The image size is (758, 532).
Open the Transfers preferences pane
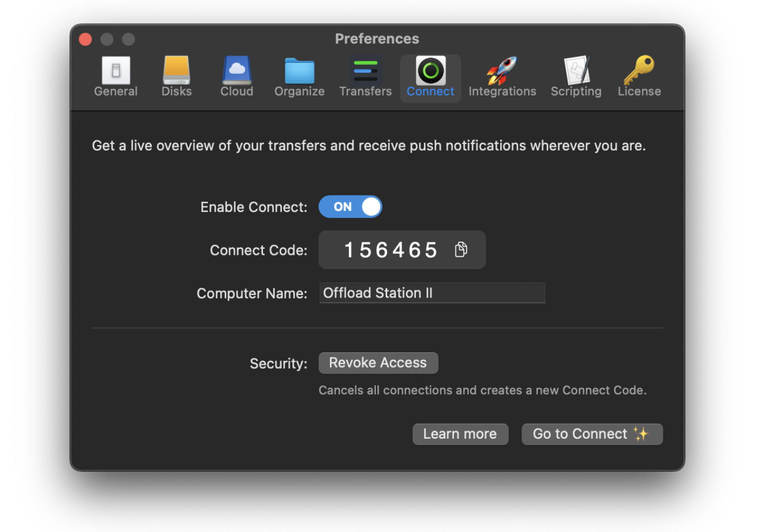click(365, 77)
